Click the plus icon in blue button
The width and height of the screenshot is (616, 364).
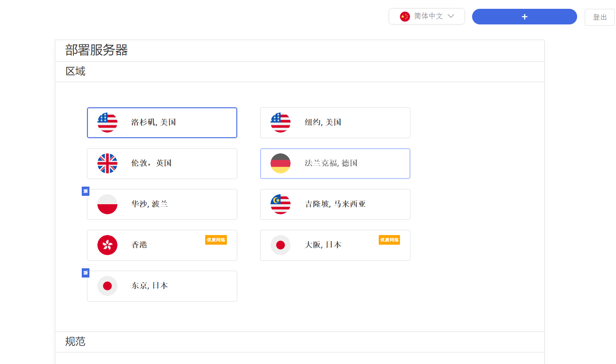(525, 17)
